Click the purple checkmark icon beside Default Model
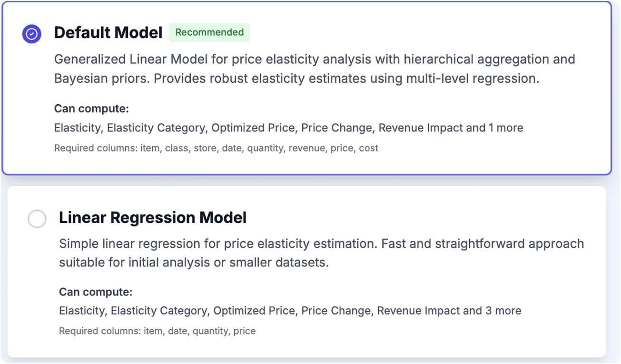 (31, 33)
